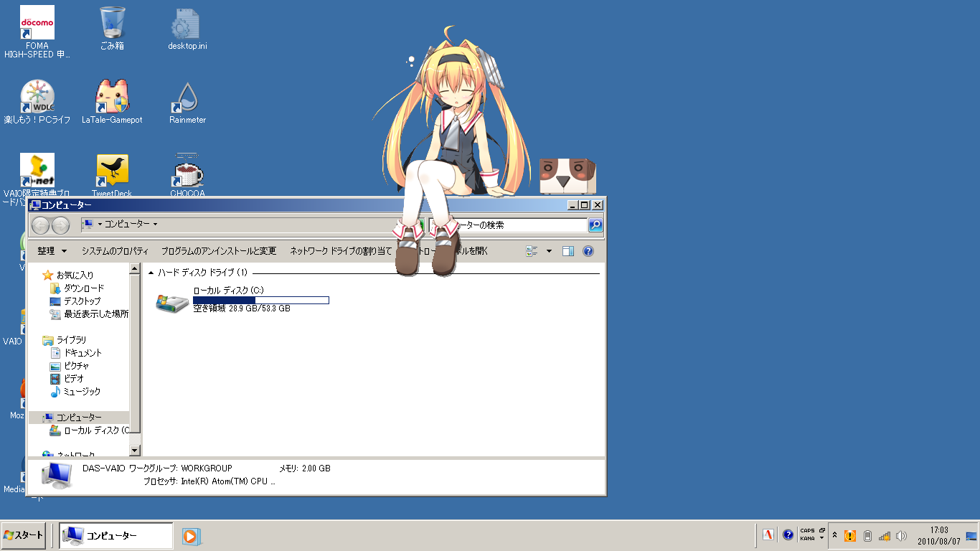Click the volume speaker tray icon
Screen dimensions: 980x551
902,536
